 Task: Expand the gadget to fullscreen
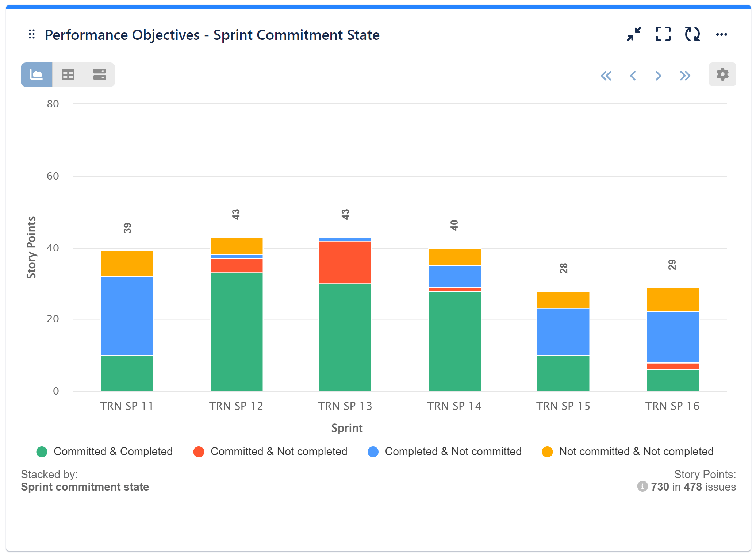click(663, 34)
